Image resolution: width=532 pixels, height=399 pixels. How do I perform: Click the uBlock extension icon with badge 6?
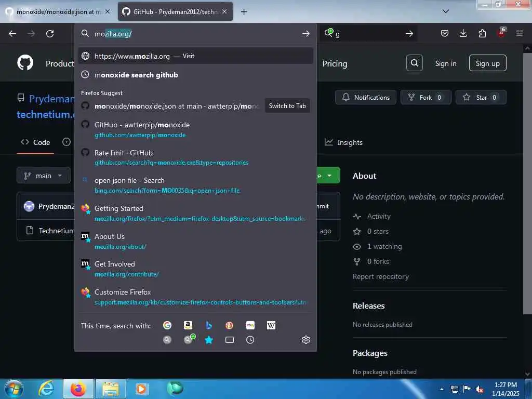tap(501, 33)
